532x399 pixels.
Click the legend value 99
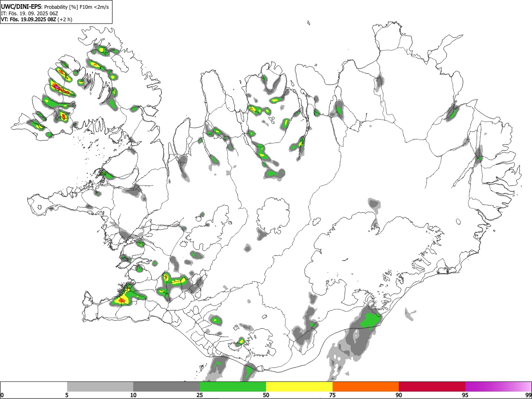tap(528, 395)
